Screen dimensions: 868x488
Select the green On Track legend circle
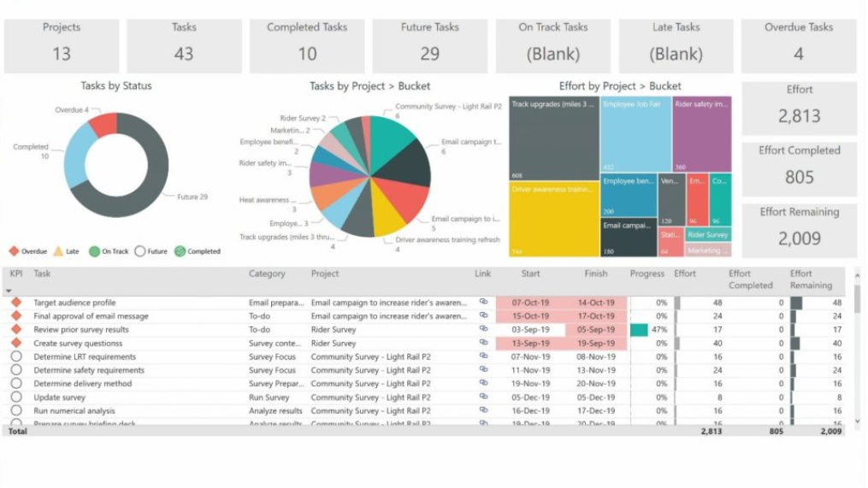click(94, 251)
